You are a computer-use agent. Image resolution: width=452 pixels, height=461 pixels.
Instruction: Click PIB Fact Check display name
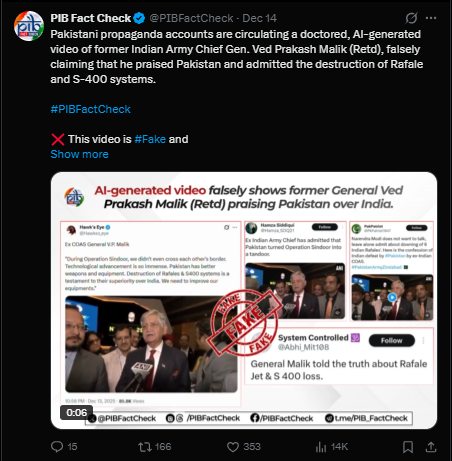point(91,18)
